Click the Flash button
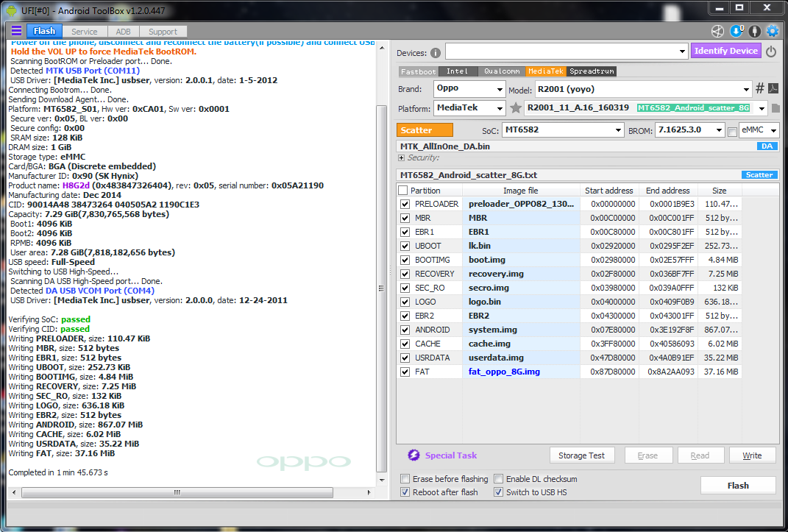Screen dimensions: 788x532 [738, 486]
